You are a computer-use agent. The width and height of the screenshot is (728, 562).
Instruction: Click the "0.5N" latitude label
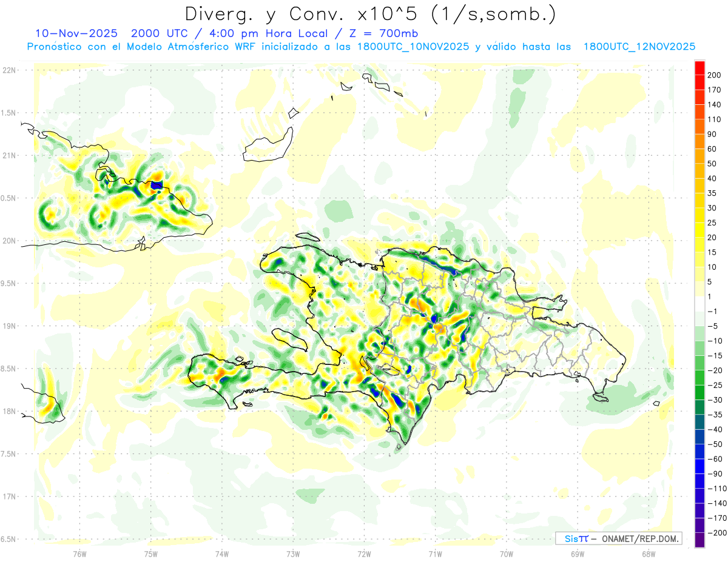click(x=9, y=198)
